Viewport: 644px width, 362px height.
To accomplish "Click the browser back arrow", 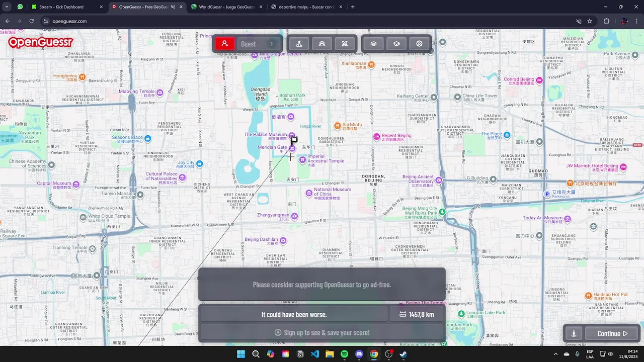I will (7, 21).
